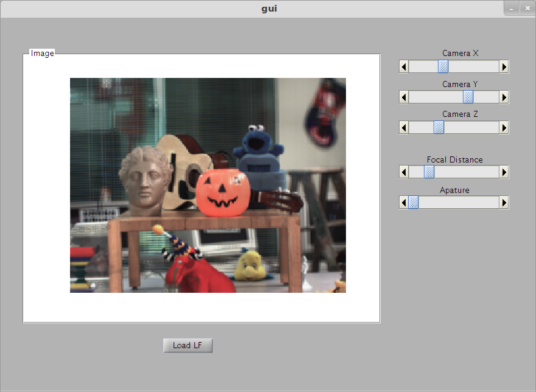Click the Camera X slider thumb
536x392 pixels.
pos(443,66)
